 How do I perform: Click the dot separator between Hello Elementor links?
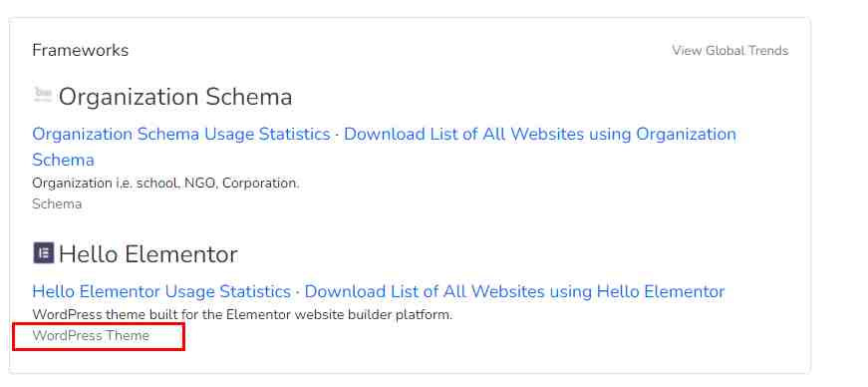(298, 293)
